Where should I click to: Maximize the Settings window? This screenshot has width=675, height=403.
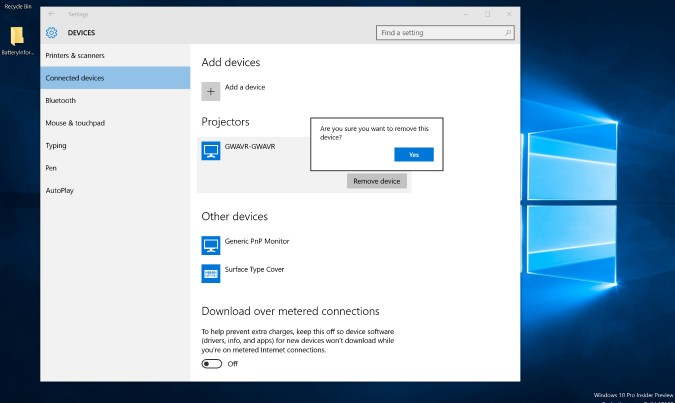pyautogui.click(x=487, y=14)
